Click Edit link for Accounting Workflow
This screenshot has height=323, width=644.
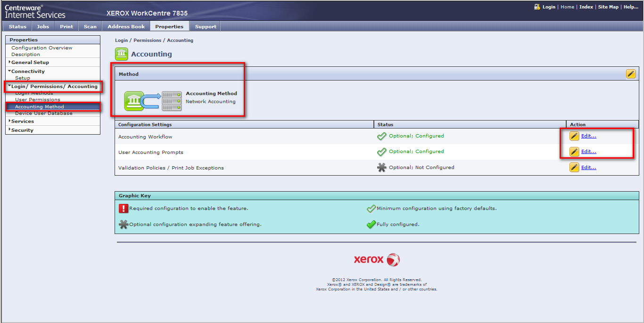click(x=588, y=136)
